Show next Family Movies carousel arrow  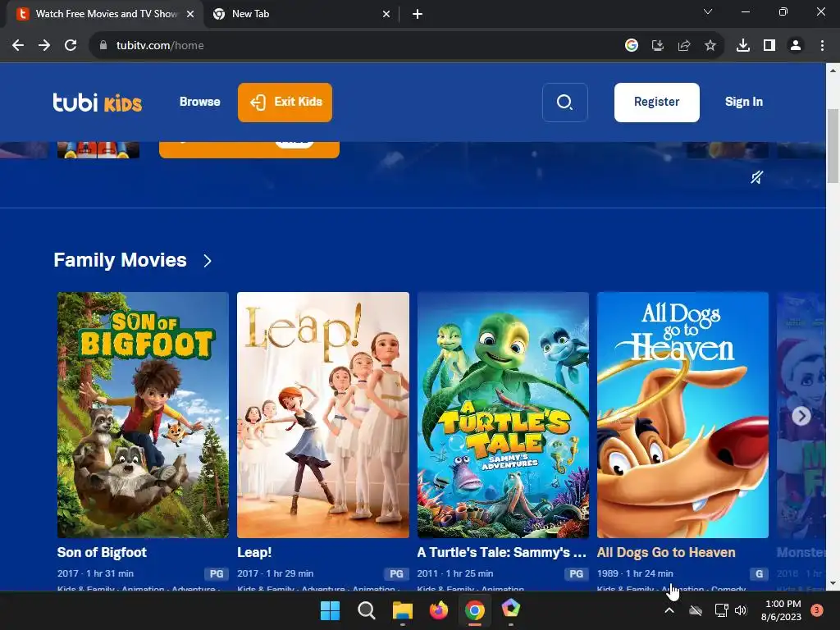pos(801,416)
